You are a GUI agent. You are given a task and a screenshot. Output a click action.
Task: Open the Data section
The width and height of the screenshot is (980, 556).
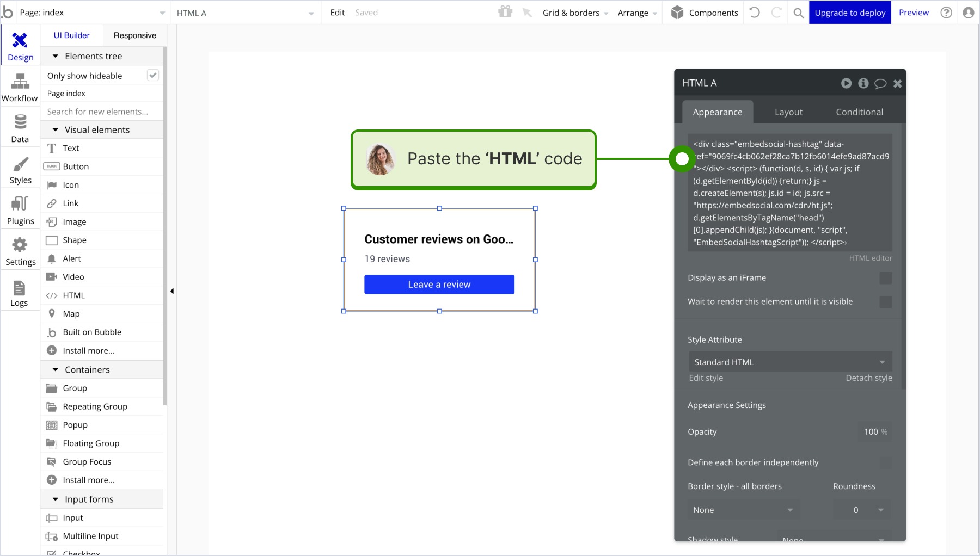coord(20,128)
